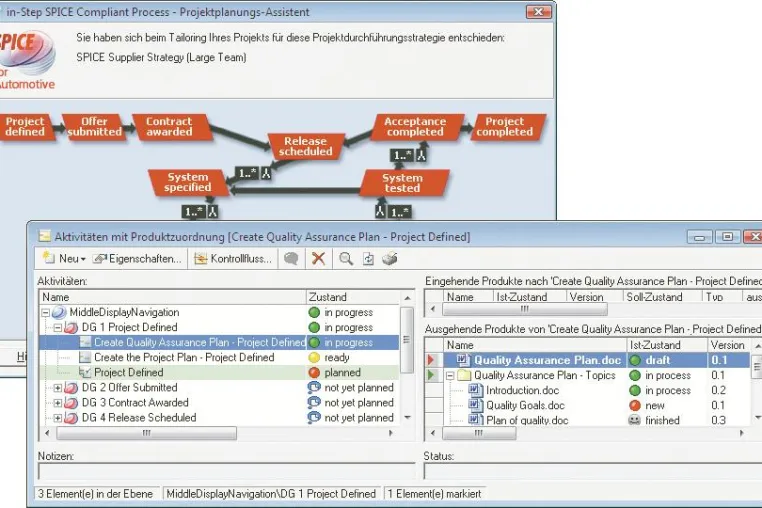
Task: Select Create Quality Assurance Plan - Project Defined row
Action: [219, 342]
